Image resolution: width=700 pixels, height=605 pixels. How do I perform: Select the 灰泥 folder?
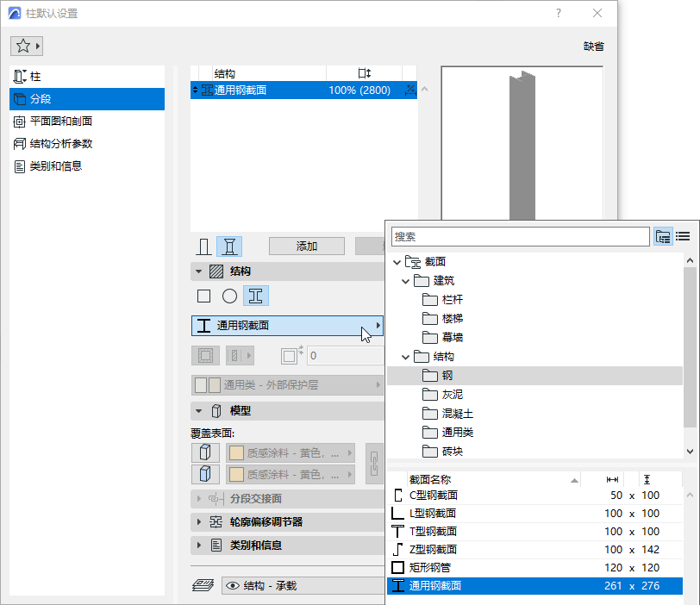(x=443, y=395)
